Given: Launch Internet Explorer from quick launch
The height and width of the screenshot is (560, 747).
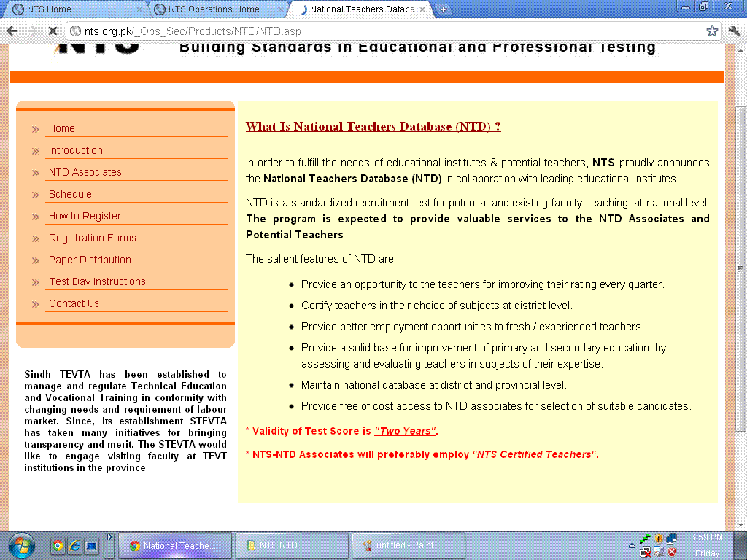Looking at the screenshot, I should click(75, 545).
